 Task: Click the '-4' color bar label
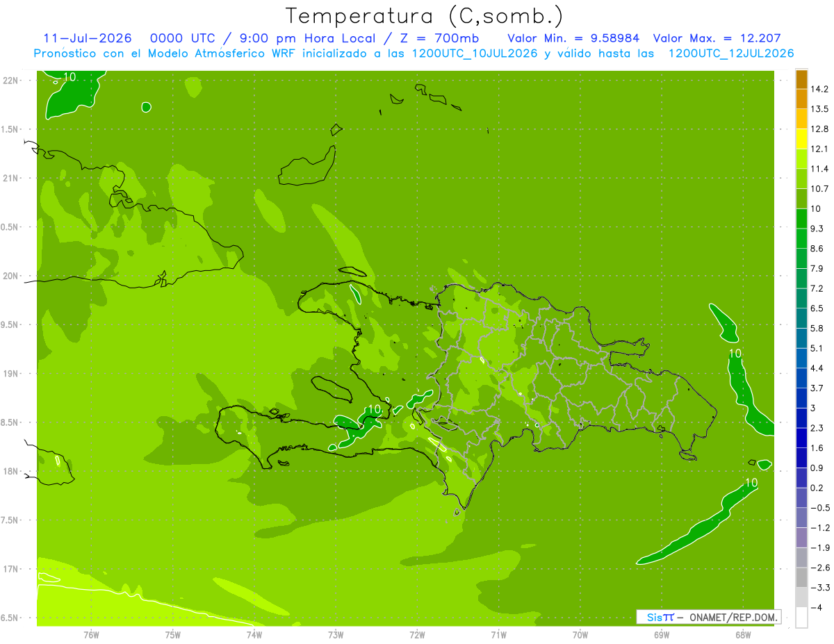[x=817, y=608]
